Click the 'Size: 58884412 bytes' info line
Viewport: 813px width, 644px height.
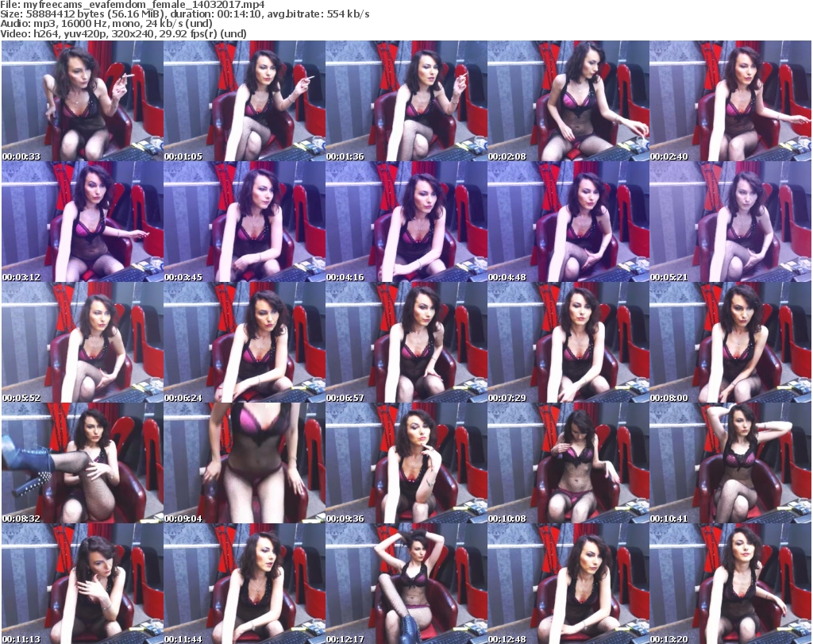(x=184, y=14)
